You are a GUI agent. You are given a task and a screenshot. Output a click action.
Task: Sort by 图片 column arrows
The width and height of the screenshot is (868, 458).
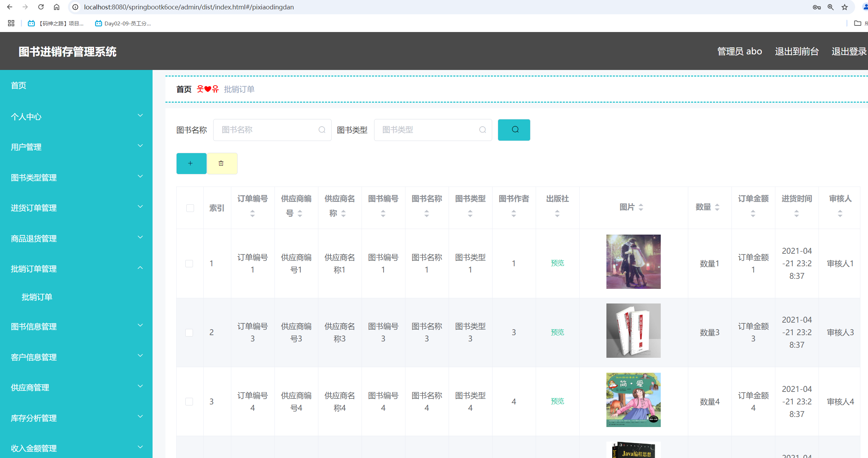coord(641,207)
